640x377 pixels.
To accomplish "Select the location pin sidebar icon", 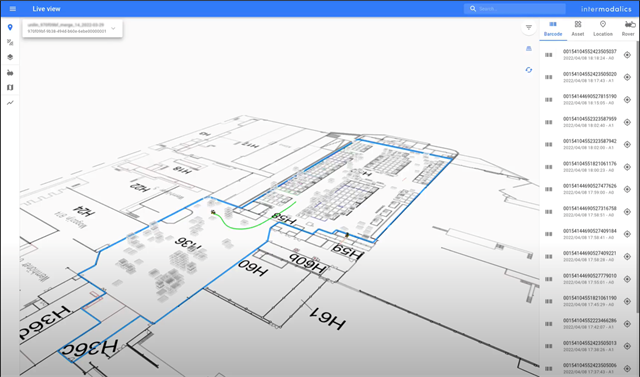I will click(x=10, y=27).
